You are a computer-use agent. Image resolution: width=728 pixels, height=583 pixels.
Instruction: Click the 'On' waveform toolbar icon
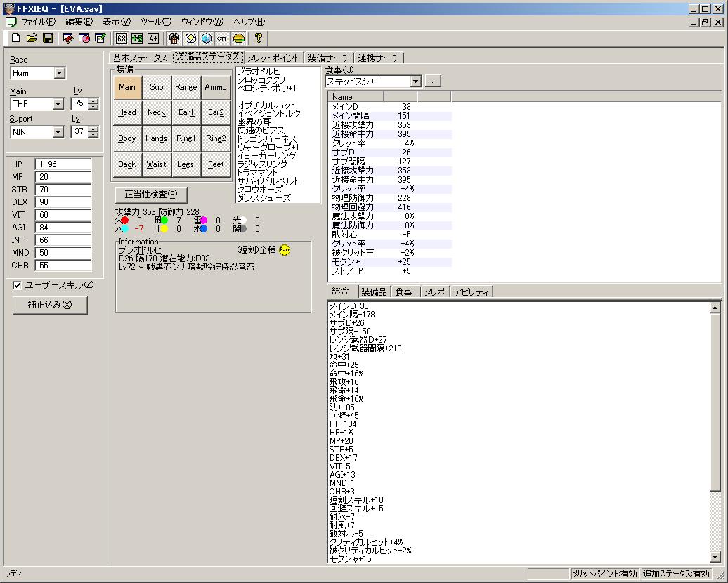point(222,39)
